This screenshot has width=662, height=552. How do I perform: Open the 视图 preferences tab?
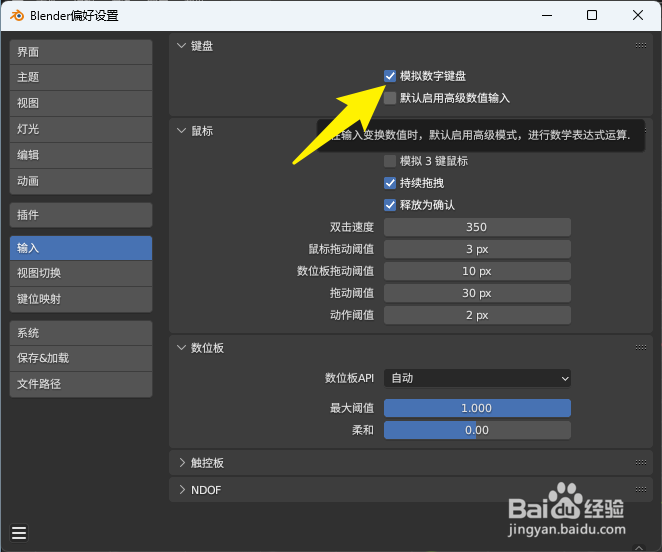point(81,103)
